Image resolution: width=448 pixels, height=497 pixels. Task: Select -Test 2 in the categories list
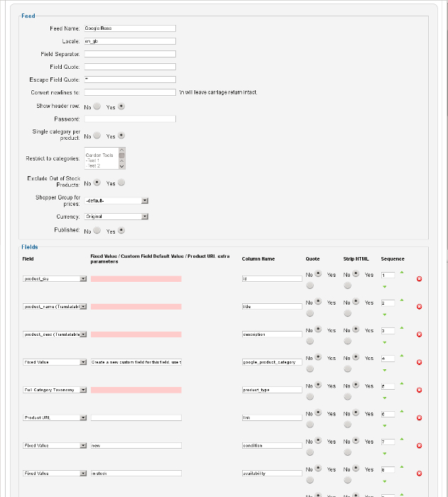pos(93,165)
